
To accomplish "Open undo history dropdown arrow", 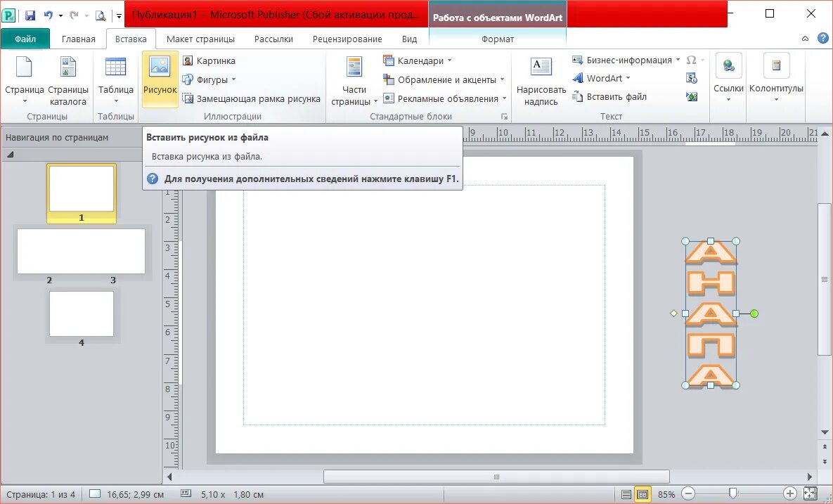I will (60, 15).
